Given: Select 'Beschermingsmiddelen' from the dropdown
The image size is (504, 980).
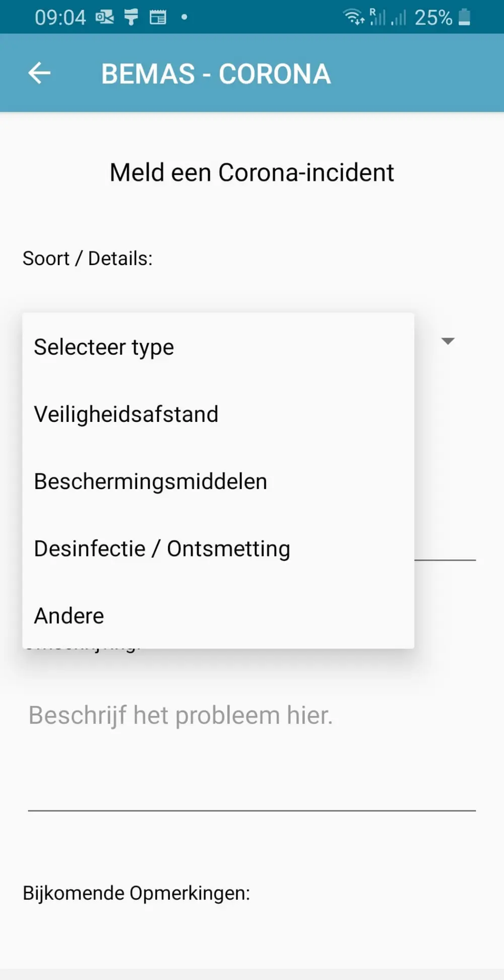Looking at the screenshot, I should click(x=151, y=481).
